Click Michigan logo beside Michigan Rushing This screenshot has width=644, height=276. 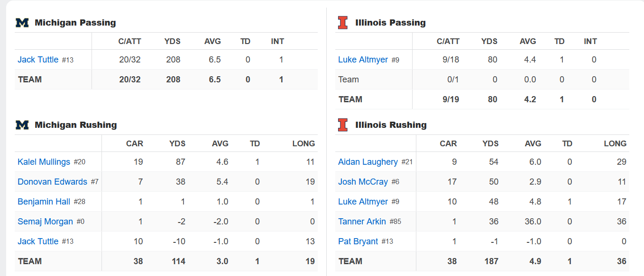pyautogui.click(x=22, y=125)
